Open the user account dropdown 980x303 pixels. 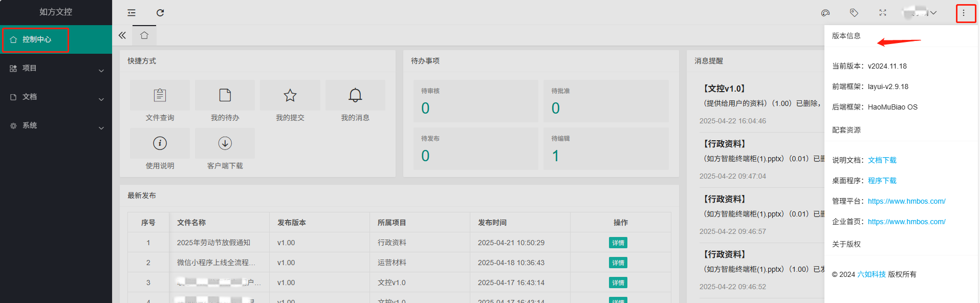[x=920, y=13]
